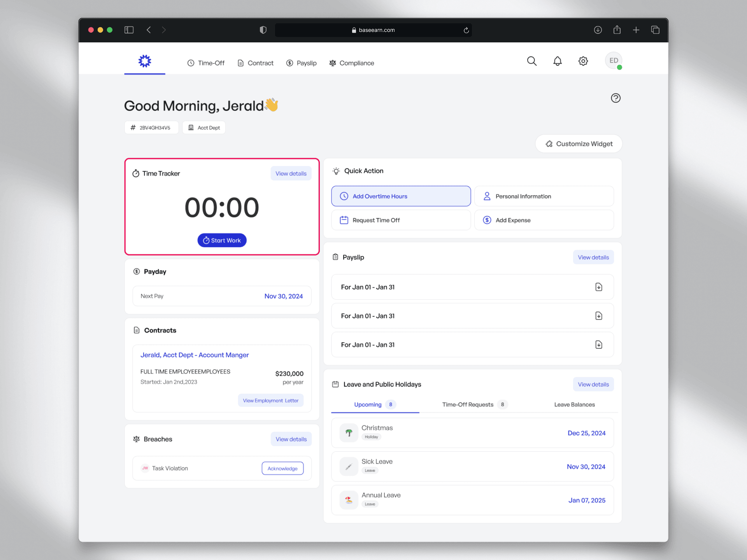Download the third payslip in the list

pyautogui.click(x=599, y=345)
